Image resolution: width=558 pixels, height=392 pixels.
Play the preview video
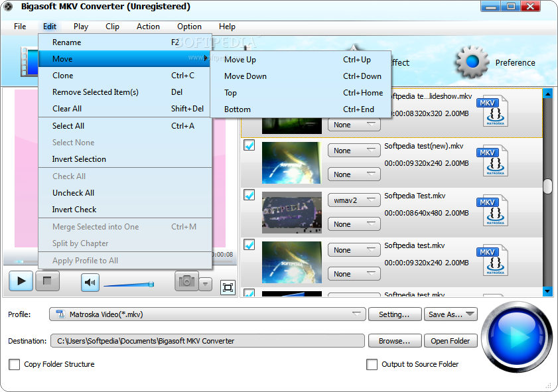click(21, 281)
